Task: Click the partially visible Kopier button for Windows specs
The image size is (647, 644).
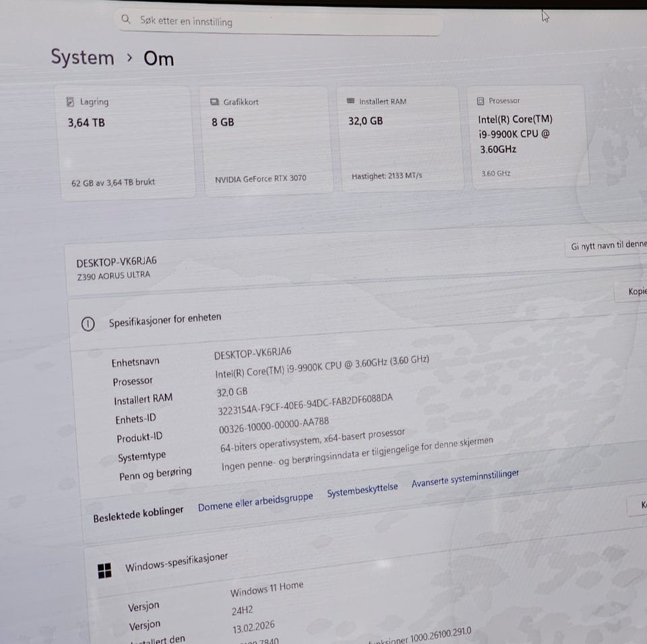Action: (638, 506)
